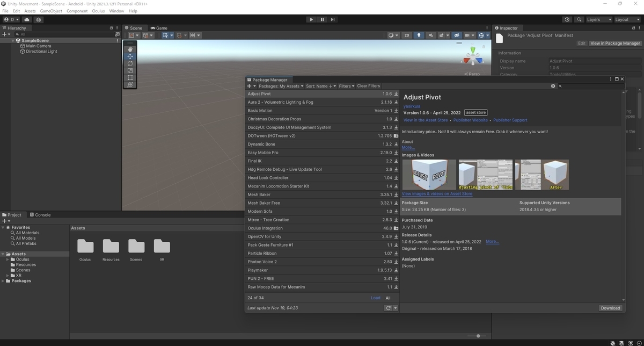
Task: Click Clear Filters in Package Manager
Action: coord(368,86)
